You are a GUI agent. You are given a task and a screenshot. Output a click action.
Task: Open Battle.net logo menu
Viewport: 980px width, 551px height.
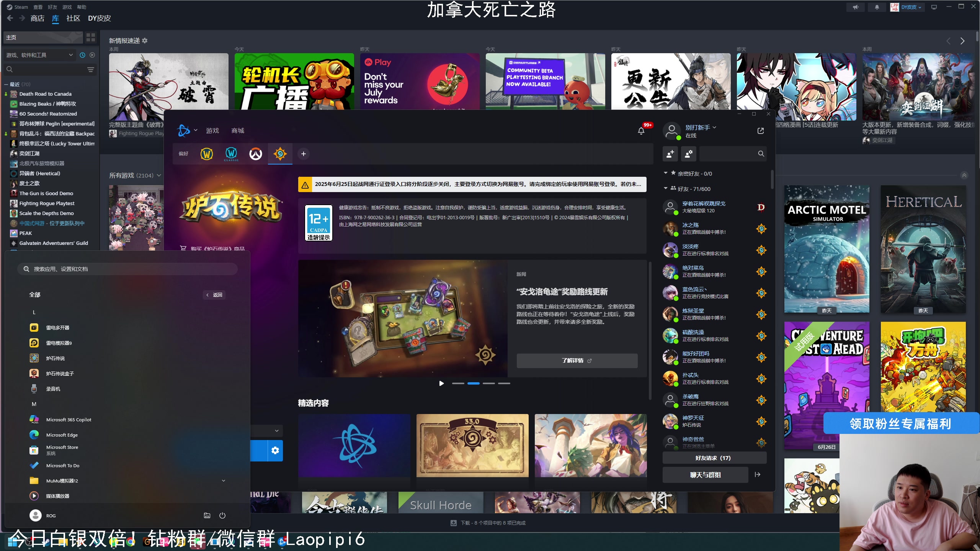click(x=187, y=130)
